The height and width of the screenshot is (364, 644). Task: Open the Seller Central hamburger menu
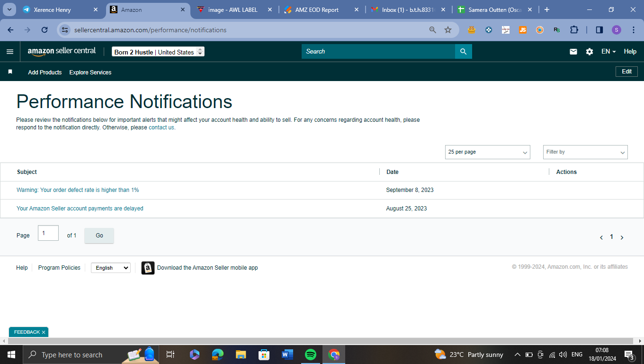point(10,52)
